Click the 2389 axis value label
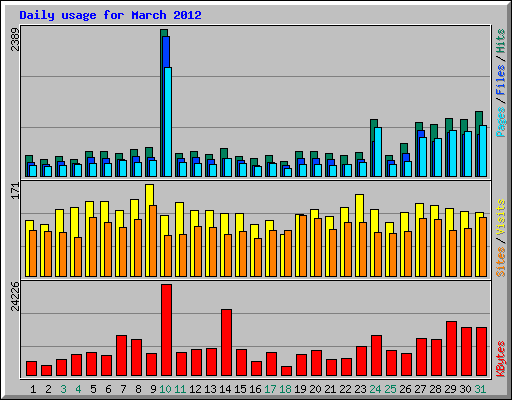Screen dimensions: 512x400 pyautogui.click(x=15, y=39)
